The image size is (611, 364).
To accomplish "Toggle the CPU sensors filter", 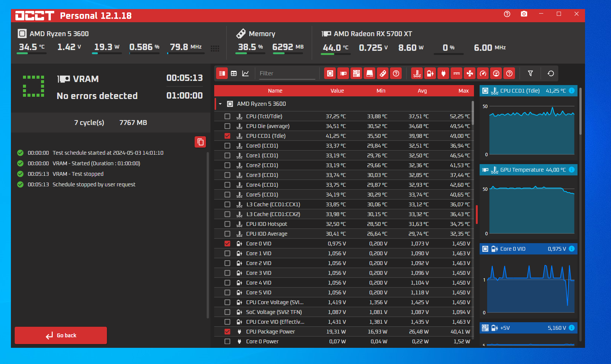I will 330,73.
